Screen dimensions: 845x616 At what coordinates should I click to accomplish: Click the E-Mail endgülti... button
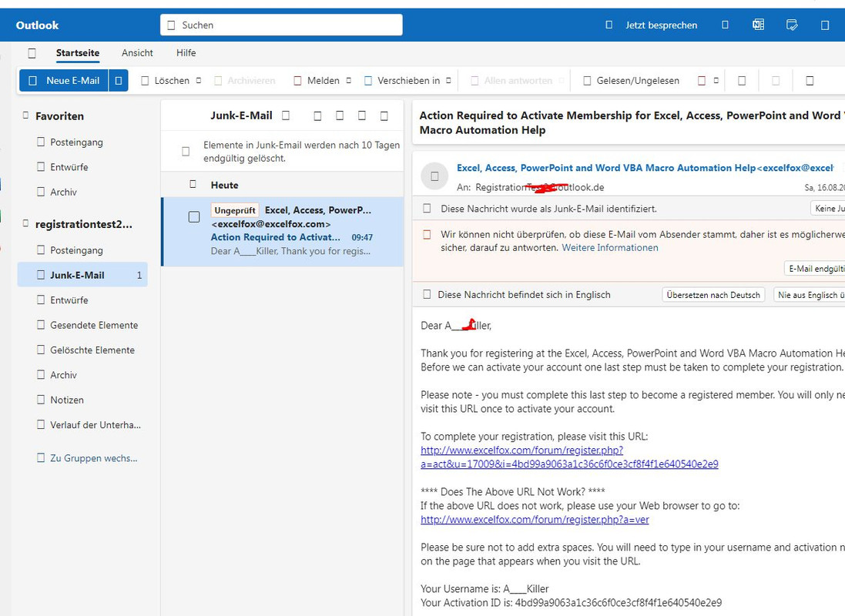814,269
